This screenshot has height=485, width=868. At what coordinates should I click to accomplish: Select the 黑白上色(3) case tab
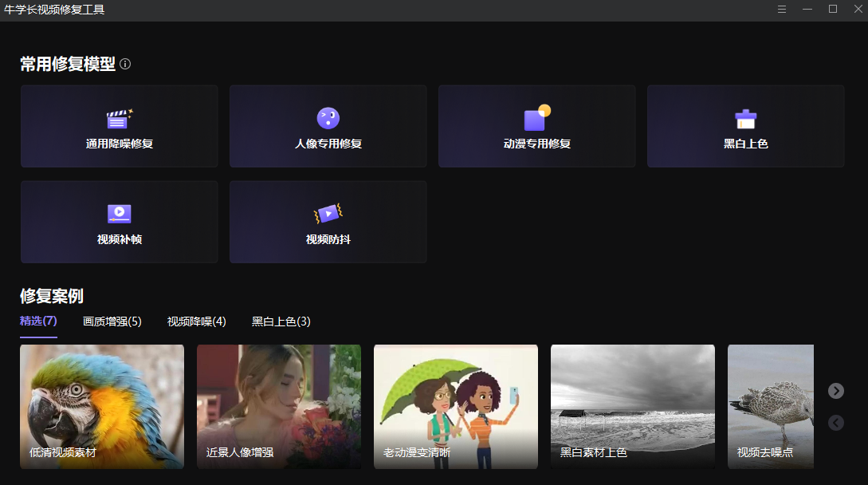(x=280, y=321)
